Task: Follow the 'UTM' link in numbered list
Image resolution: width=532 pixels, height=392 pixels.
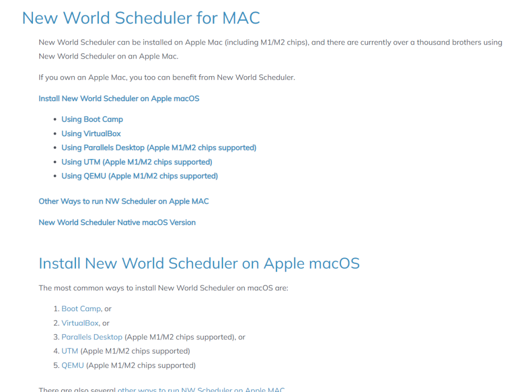Action: [x=70, y=351]
